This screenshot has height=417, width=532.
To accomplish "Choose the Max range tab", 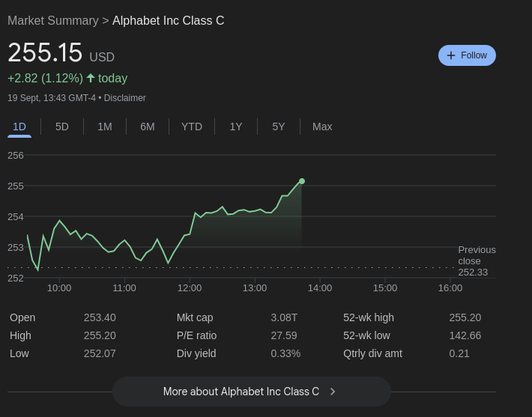I will click(x=322, y=127).
